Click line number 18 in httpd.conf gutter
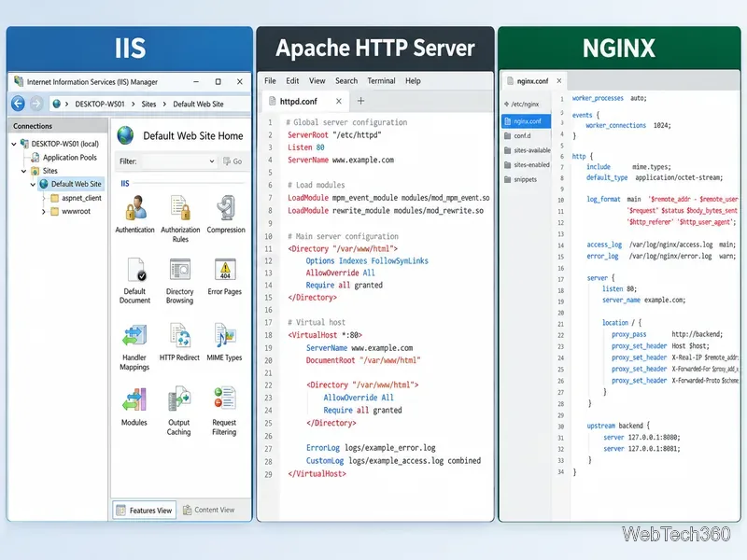This screenshot has height=560, width=747. 268,335
